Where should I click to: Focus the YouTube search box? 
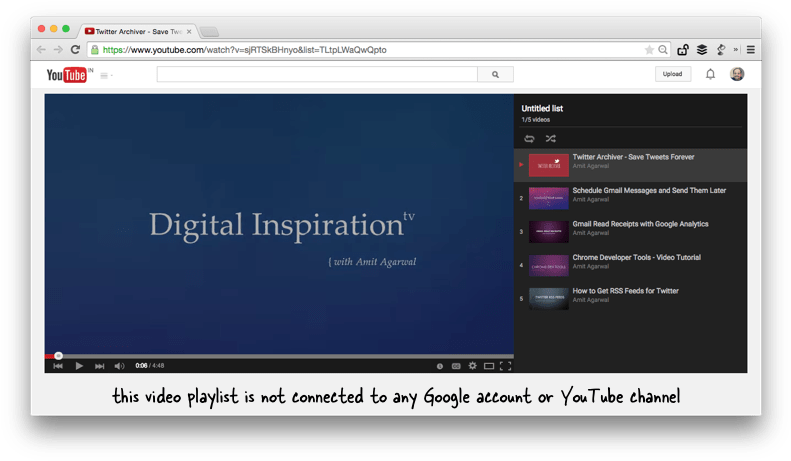coord(317,74)
